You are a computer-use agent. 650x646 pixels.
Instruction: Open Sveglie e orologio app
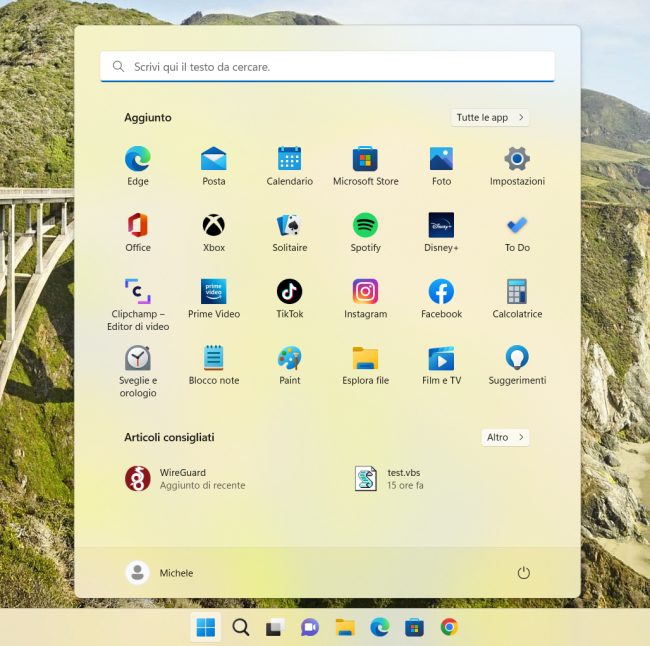138,371
